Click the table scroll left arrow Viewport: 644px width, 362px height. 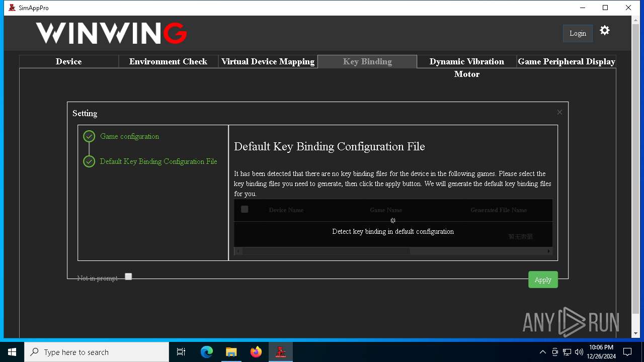click(x=238, y=251)
